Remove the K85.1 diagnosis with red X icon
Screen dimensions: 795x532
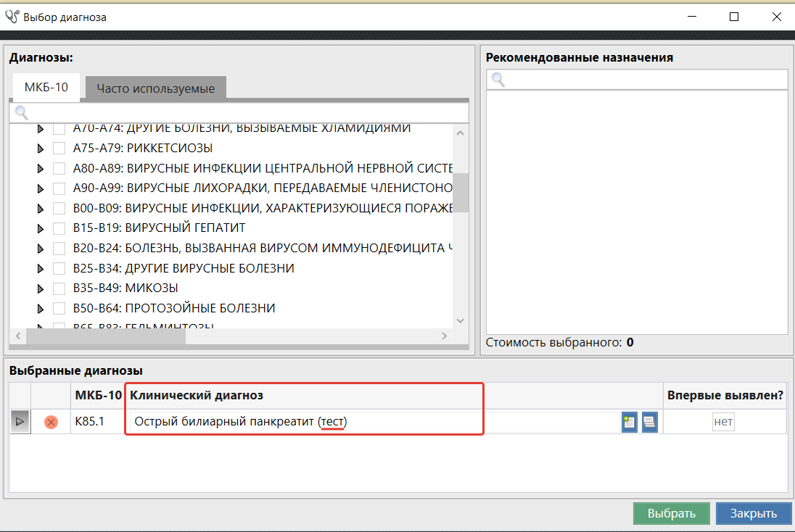[51, 422]
